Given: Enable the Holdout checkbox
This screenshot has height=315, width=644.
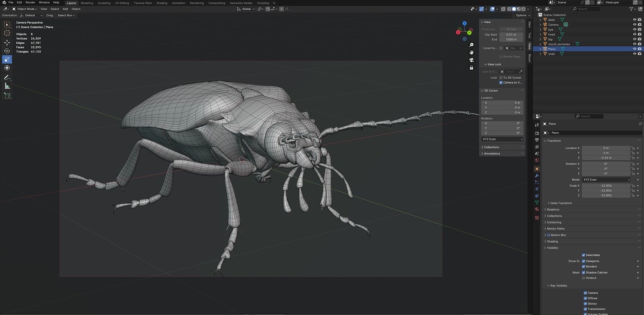Looking at the screenshot, I should tap(583, 278).
